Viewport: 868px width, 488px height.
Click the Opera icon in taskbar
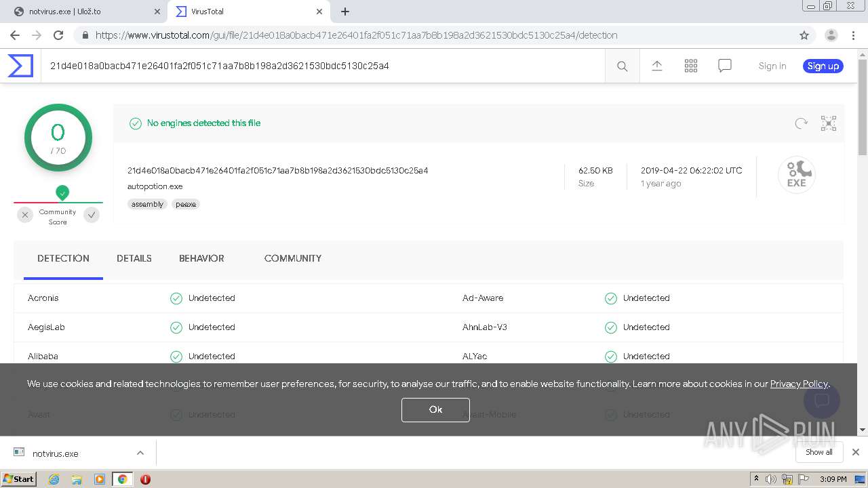(x=145, y=479)
